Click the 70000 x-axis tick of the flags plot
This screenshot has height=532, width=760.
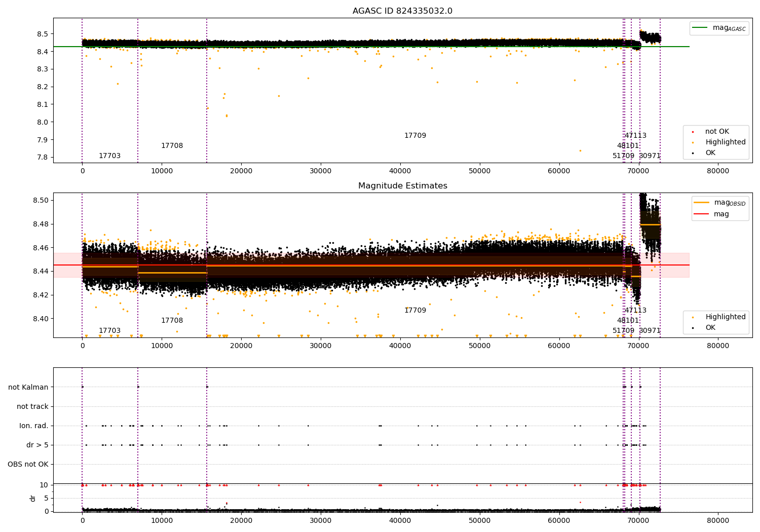point(638,520)
